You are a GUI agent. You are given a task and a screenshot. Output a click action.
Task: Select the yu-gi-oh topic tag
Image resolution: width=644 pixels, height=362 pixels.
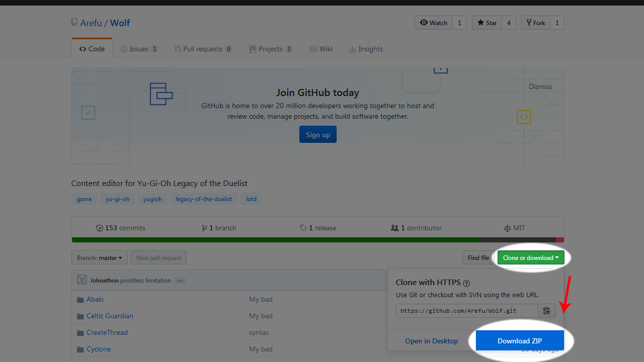click(117, 199)
